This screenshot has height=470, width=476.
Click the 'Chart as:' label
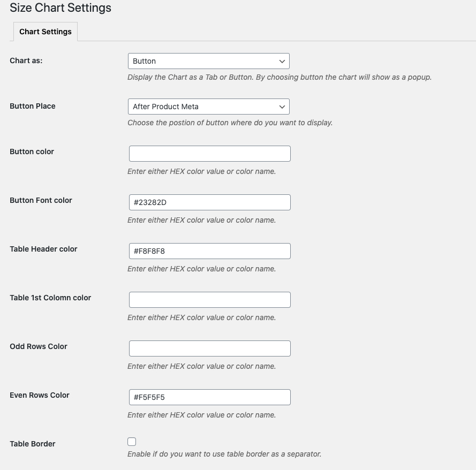tap(26, 60)
